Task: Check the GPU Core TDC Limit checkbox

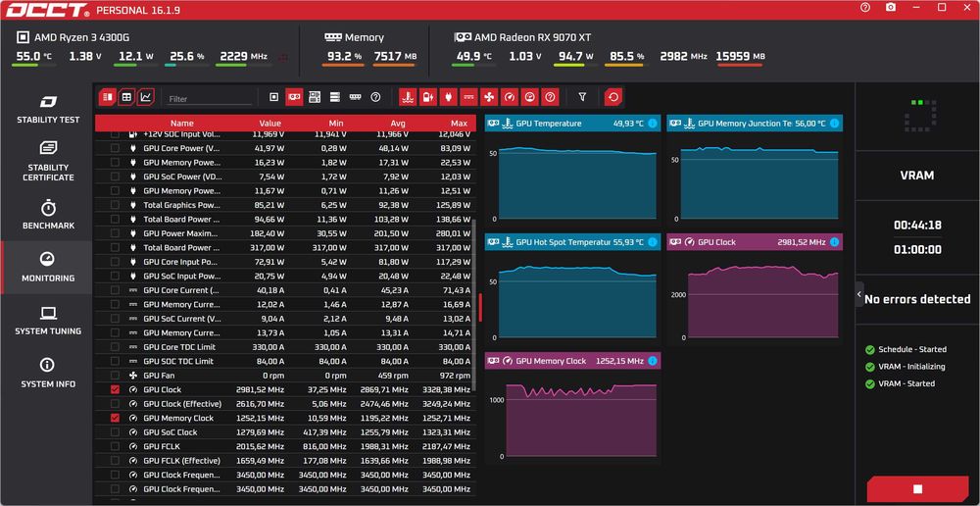Action: (x=115, y=347)
